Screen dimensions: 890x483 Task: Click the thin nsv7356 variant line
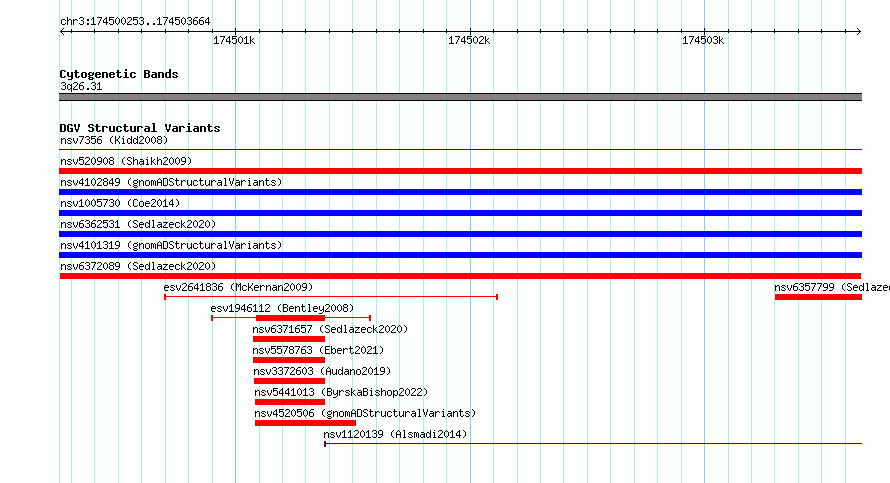[x=460, y=150]
